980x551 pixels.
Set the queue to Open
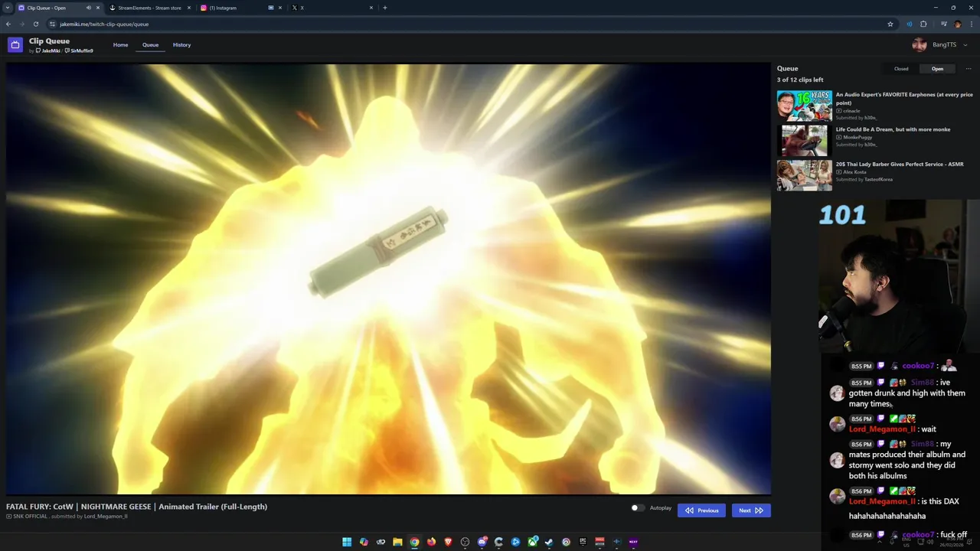coord(937,69)
